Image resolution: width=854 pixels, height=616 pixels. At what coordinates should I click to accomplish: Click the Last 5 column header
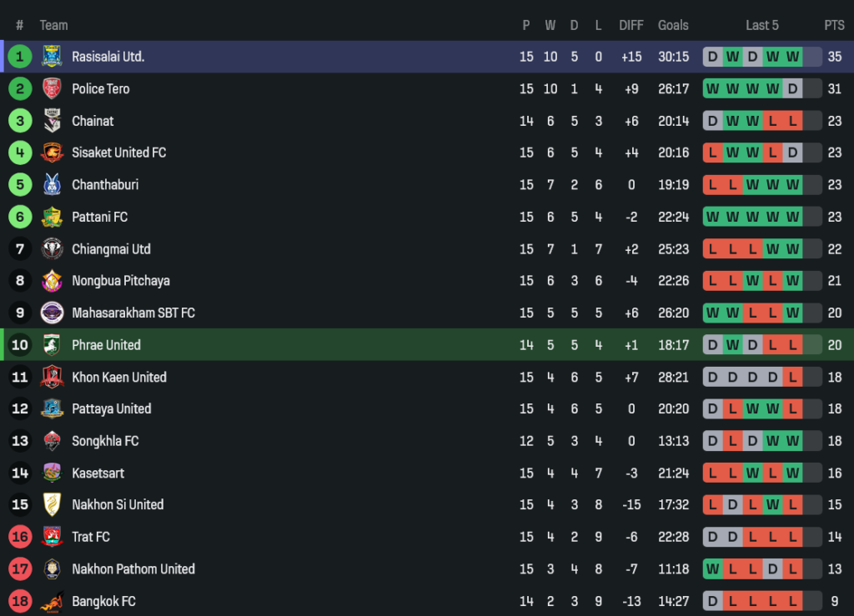point(761,25)
